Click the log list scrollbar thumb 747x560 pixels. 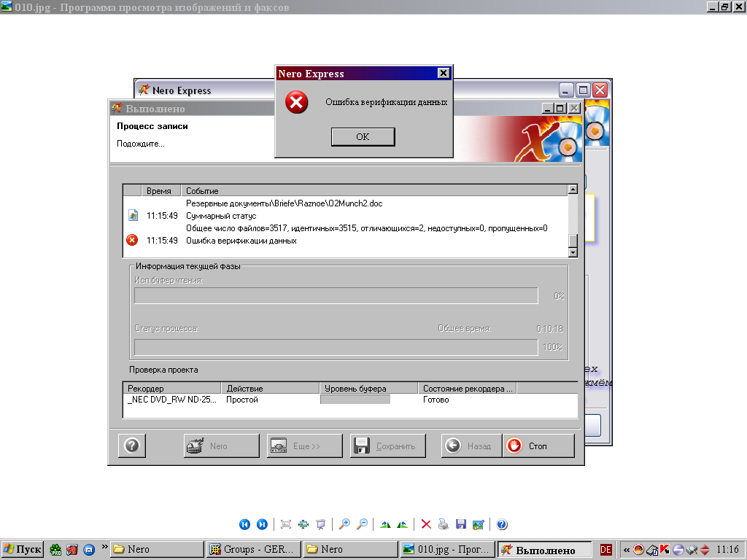pos(573,241)
